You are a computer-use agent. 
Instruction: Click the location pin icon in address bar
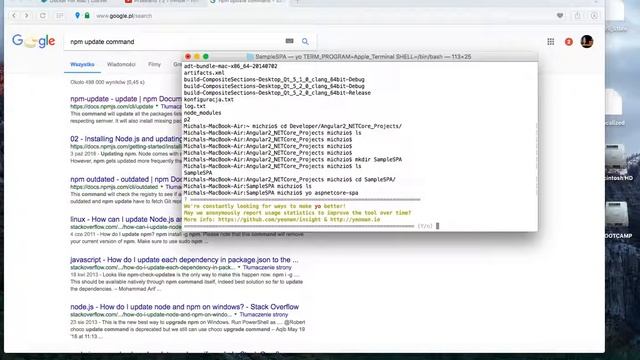pos(78,16)
